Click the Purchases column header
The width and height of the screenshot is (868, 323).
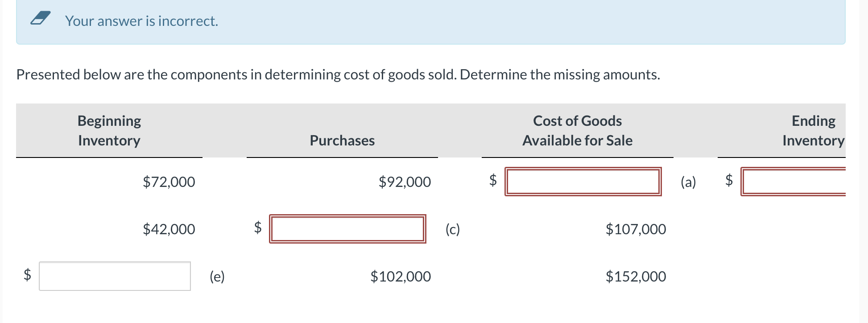pyautogui.click(x=342, y=141)
